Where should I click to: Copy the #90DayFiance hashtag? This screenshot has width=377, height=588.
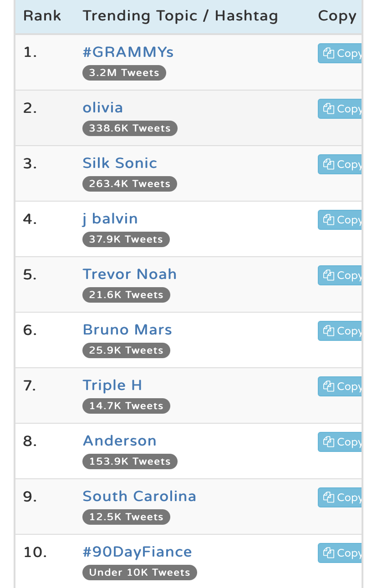coord(340,553)
